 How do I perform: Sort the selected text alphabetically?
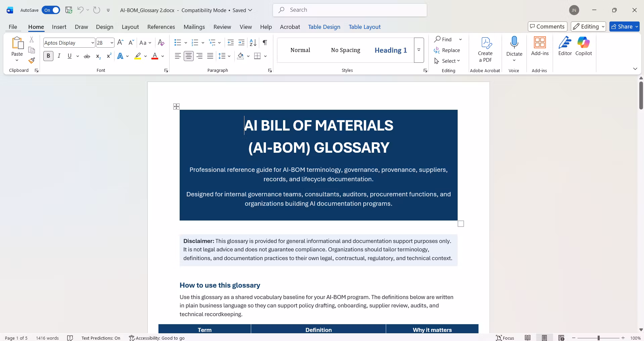pos(253,43)
